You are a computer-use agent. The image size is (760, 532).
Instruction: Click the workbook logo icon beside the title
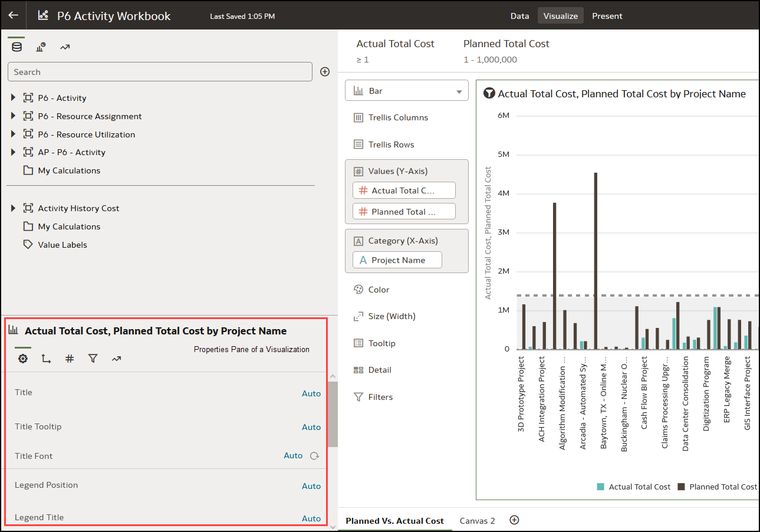coord(42,16)
